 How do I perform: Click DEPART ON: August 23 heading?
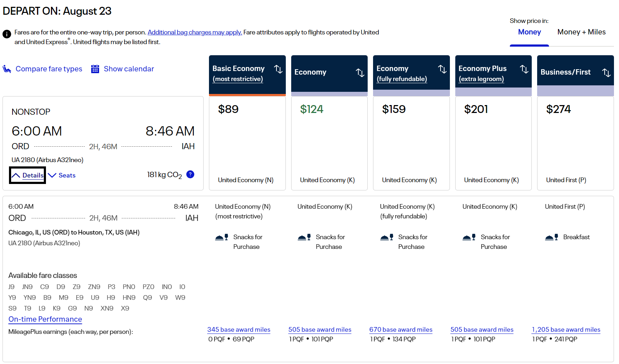[57, 11]
